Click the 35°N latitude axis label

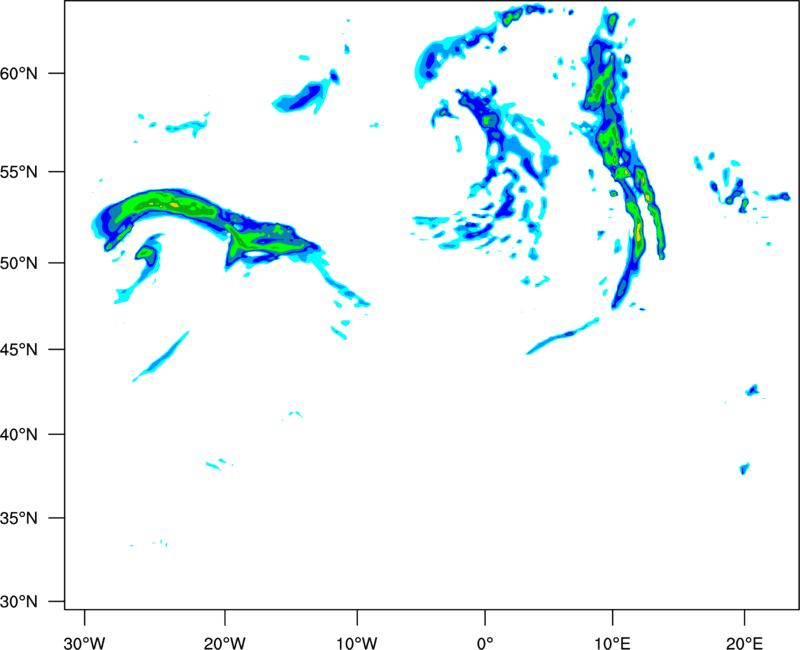[x=19, y=518]
